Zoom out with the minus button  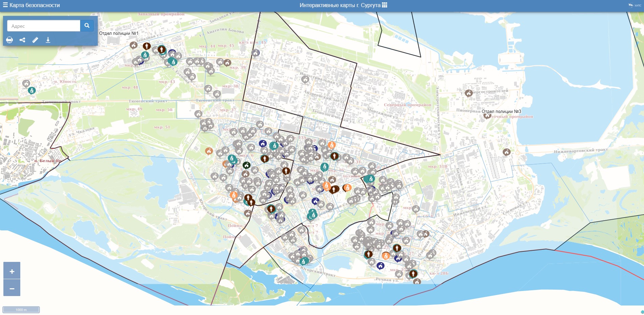[12, 288]
